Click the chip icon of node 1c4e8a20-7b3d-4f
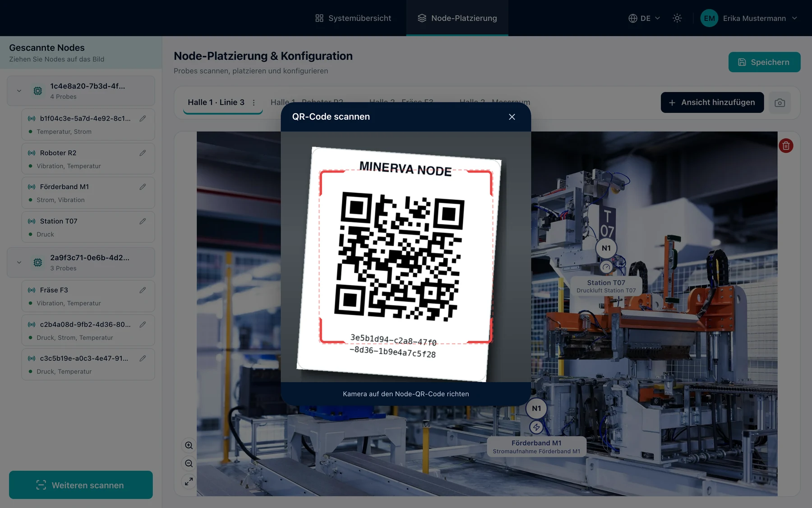Screen dimensions: 812x508 point(38,91)
